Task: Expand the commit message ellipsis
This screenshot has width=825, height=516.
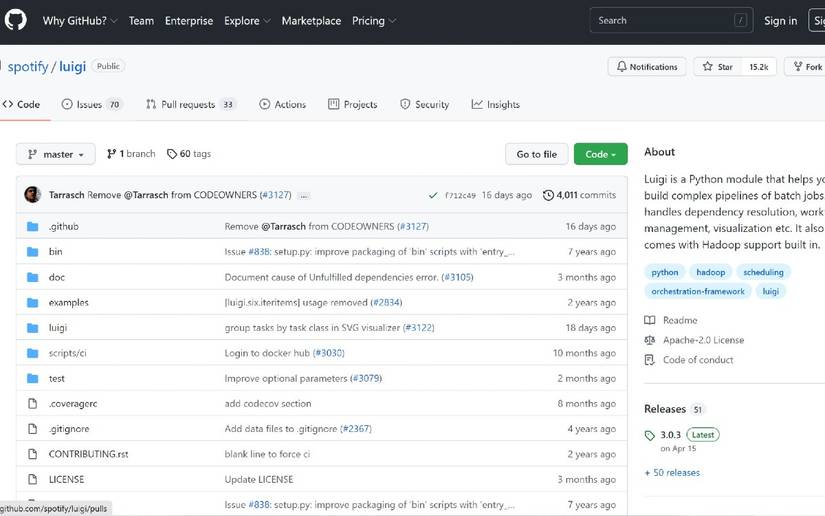Action: 304,196
